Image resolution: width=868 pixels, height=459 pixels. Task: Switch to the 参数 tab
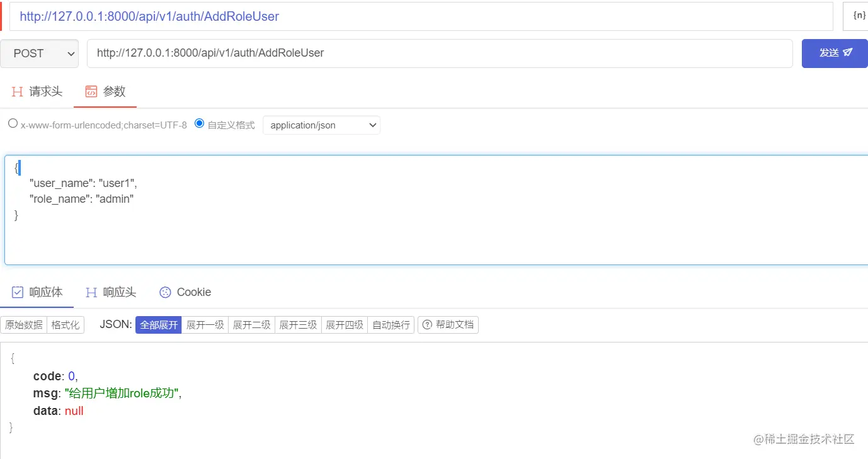click(105, 92)
